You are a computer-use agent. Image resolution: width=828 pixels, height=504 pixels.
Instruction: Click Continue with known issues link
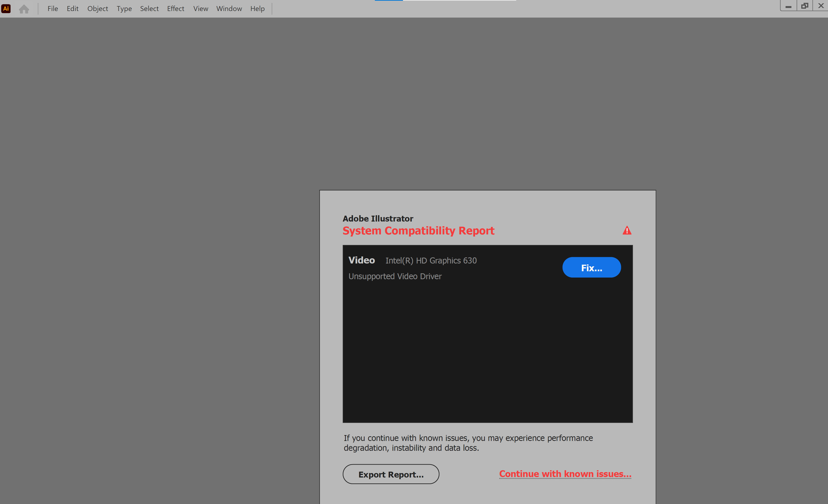pos(565,473)
